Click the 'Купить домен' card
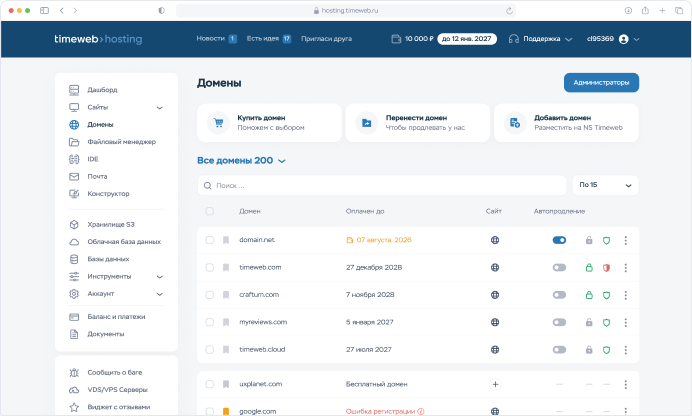 coord(270,123)
